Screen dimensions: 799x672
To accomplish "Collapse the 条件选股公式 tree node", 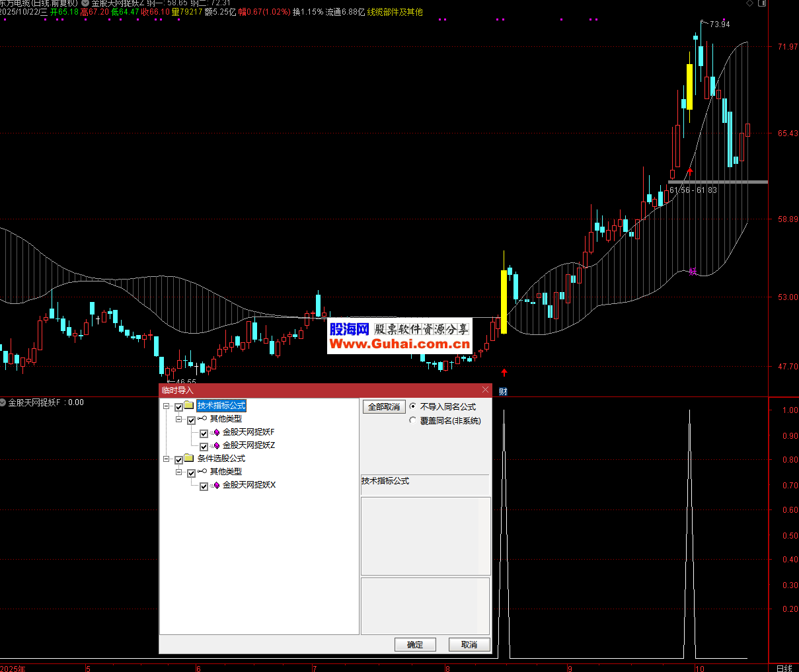I will (x=167, y=459).
